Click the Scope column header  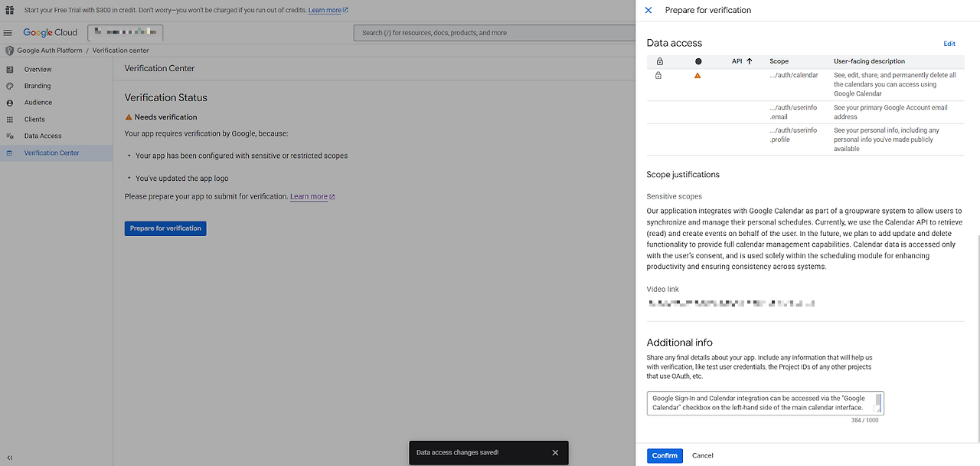[779, 61]
